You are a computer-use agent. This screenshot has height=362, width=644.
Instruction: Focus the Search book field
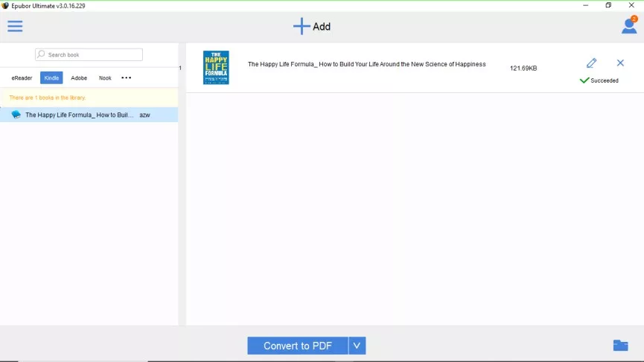coord(89,54)
